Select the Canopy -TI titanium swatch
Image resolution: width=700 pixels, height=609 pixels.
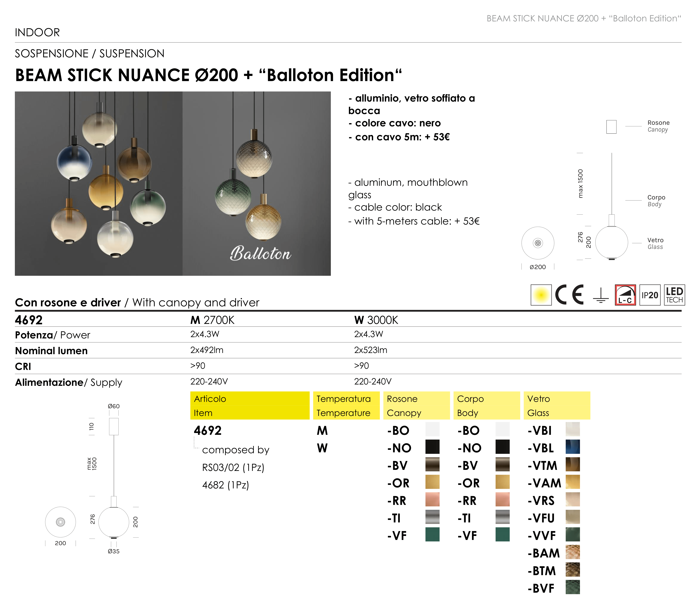coord(432,517)
